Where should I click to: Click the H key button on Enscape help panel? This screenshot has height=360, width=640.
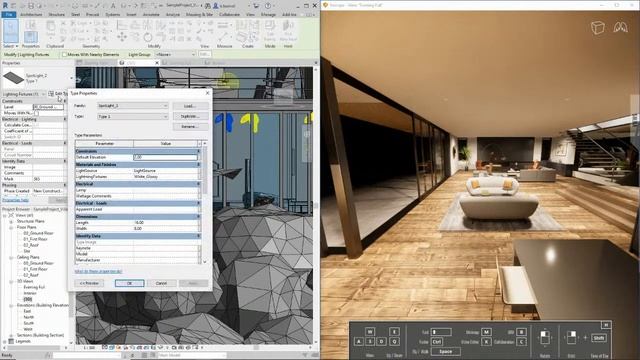point(606,325)
